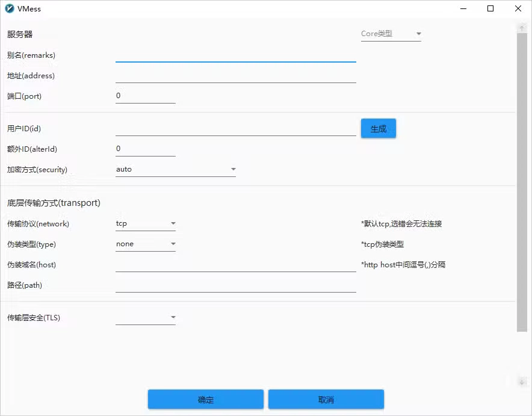The image size is (532, 416).
Task: Open the 伪装类型(type) dropdown showing none
Action: click(x=146, y=244)
